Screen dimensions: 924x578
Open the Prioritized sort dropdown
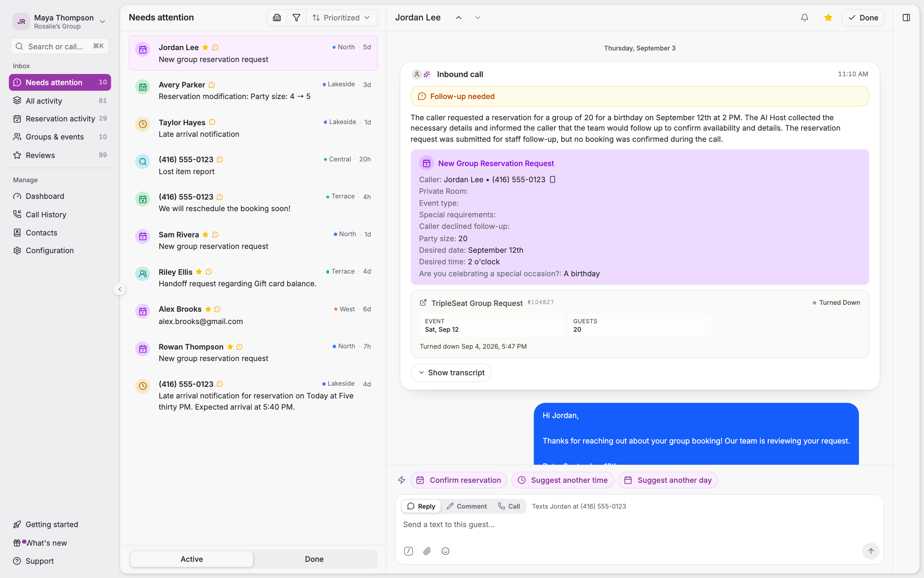click(341, 18)
